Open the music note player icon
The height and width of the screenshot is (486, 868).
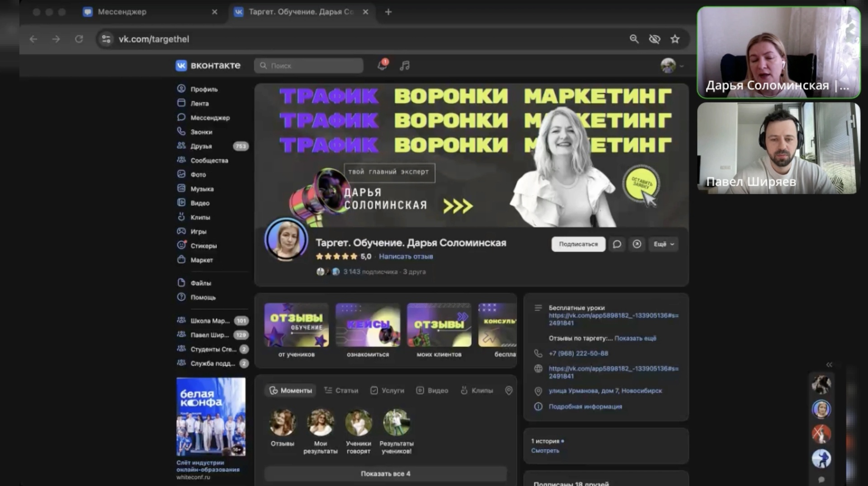(x=405, y=65)
